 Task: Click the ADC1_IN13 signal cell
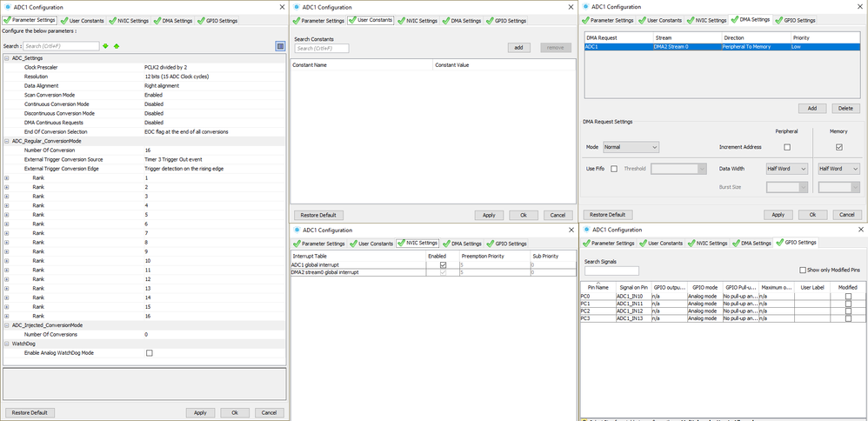[633, 318]
